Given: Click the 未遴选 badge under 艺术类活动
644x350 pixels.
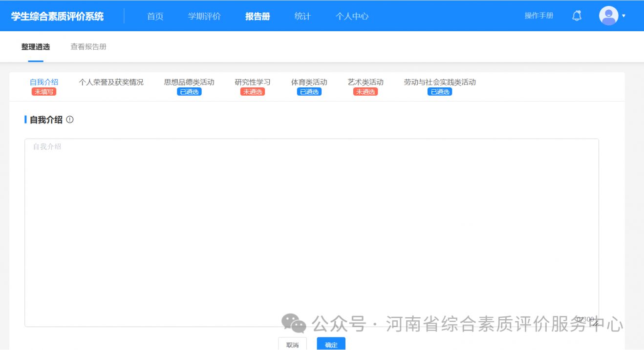Looking at the screenshot, I should 365,92.
